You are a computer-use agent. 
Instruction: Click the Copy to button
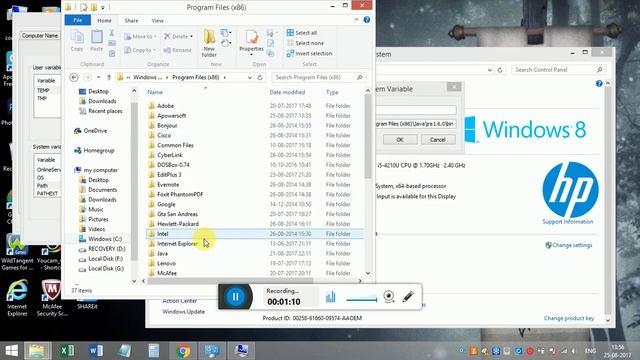click(x=139, y=50)
